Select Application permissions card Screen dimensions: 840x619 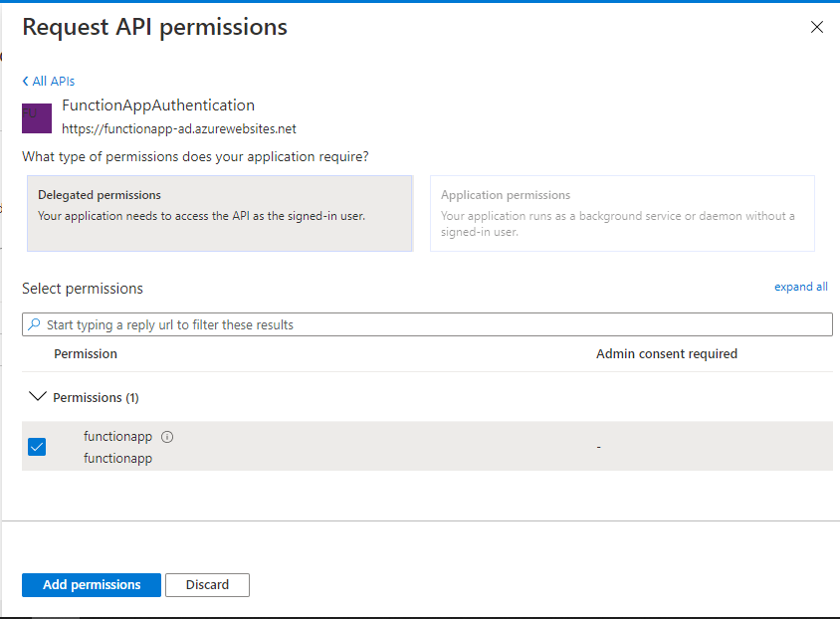[x=622, y=213]
